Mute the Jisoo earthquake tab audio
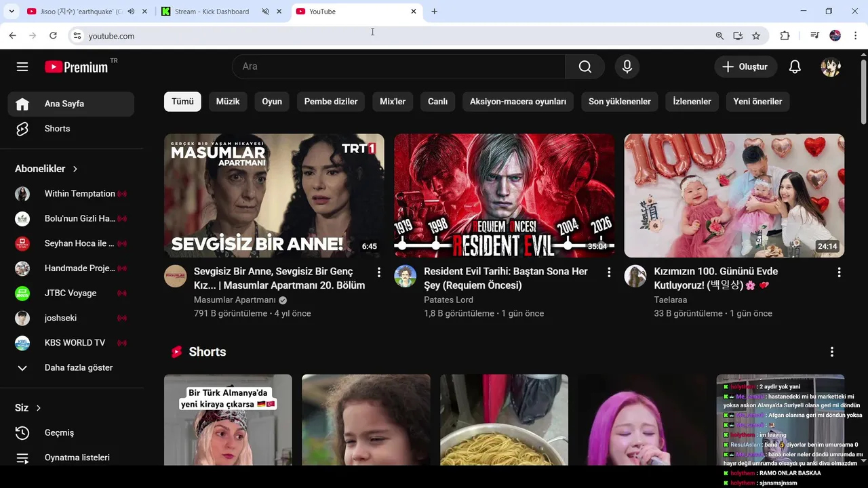The image size is (868, 488). (x=131, y=12)
